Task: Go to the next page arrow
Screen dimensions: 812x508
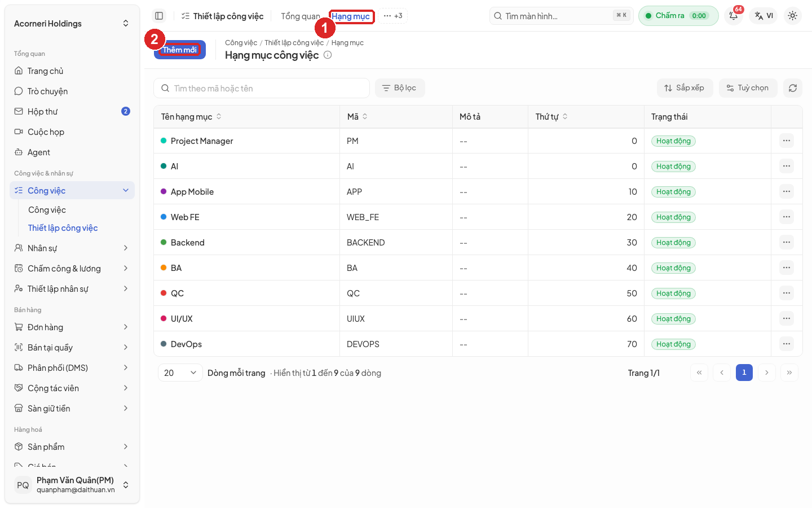Action: [767, 373]
